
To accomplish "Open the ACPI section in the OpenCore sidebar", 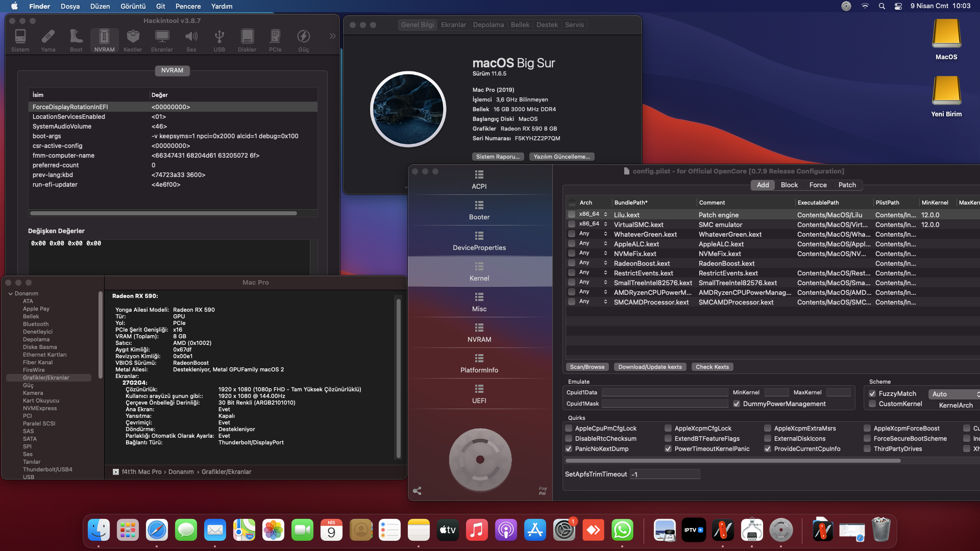I will (479, 180).
